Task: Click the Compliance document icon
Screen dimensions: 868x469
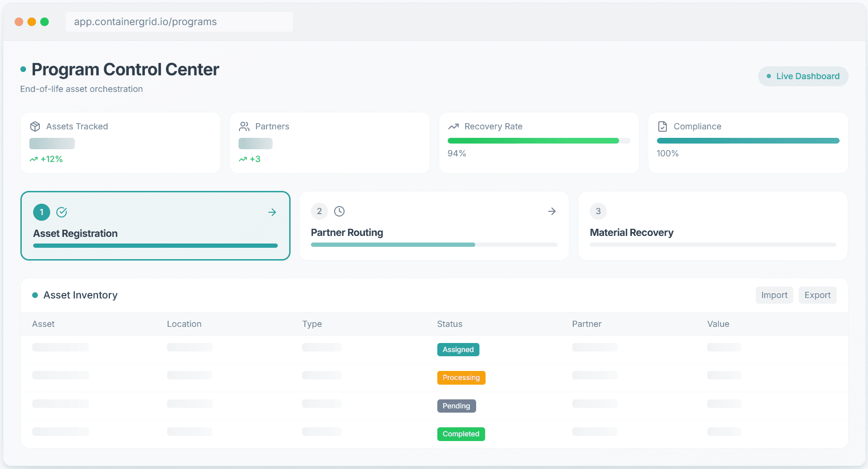Action: [663, 126]
